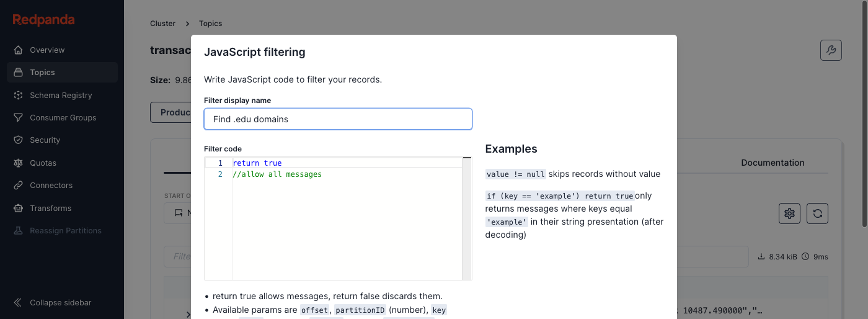Click the Filter display name field
The image size is (868, 319).
[x=338, y=119]
